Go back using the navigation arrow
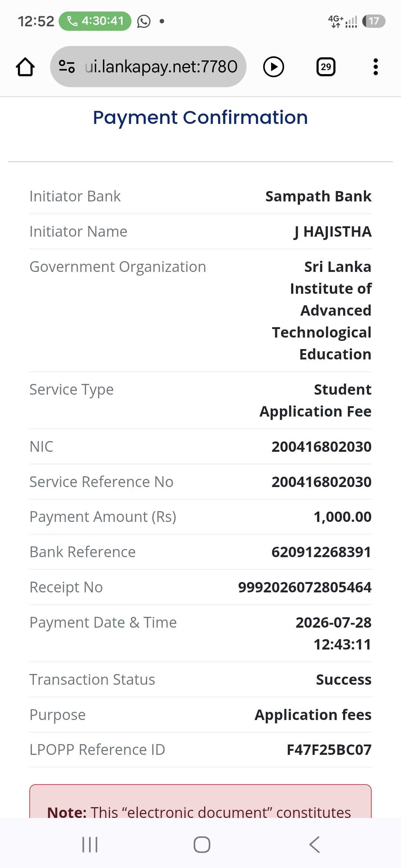Viewport: 401px width, 868px height. point(314,845)
